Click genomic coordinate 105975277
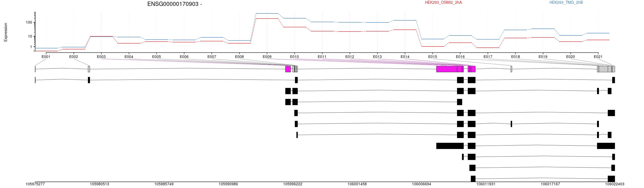644x188 pixels. (35, 184)
